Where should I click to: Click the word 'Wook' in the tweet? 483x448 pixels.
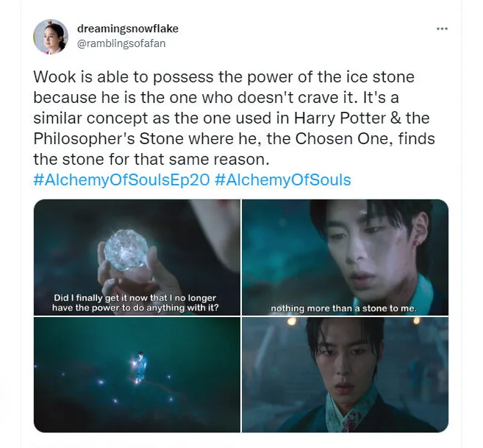(54, 77)
